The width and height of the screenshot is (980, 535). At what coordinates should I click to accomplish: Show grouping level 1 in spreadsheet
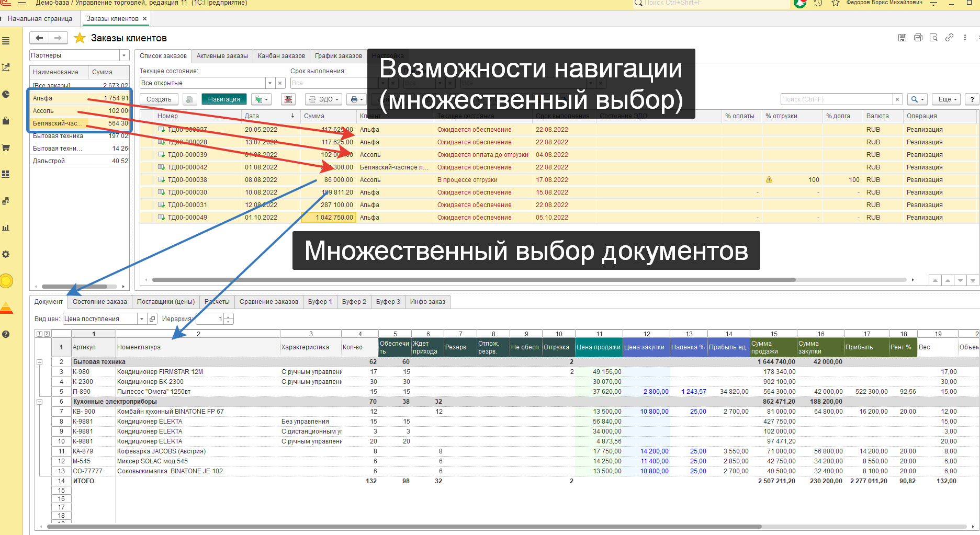(x=39, y=334)
